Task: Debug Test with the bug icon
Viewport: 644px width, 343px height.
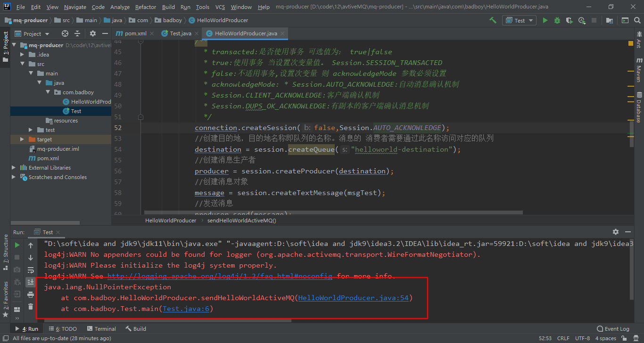Action: click(x=557, y=20)
